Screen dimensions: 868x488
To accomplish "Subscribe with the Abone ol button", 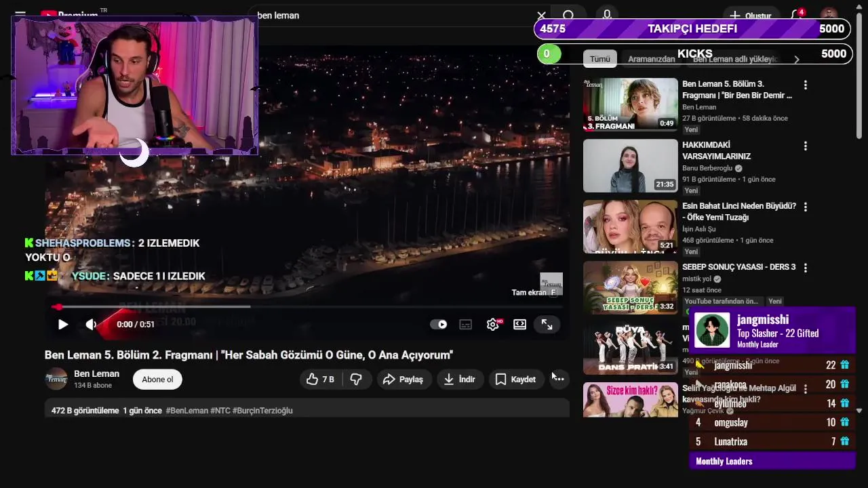I will (157, 380).
